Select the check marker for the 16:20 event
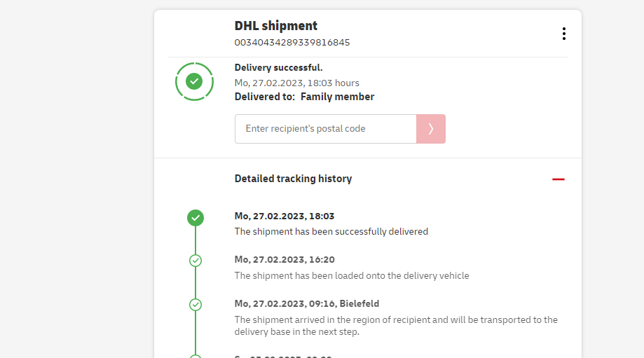Image resolution: width=644 pixels, height=358 pixels. pyautogui.click(x=196, y=261)
